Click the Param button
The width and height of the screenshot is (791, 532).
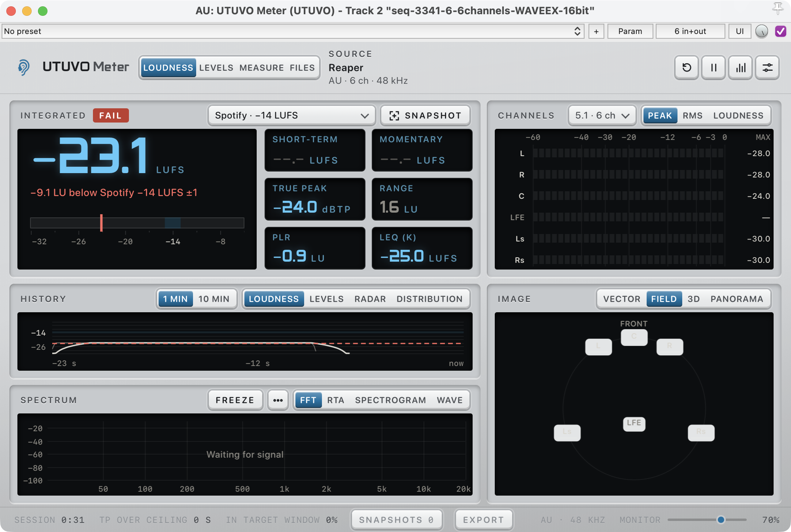[x=630, y=31]
